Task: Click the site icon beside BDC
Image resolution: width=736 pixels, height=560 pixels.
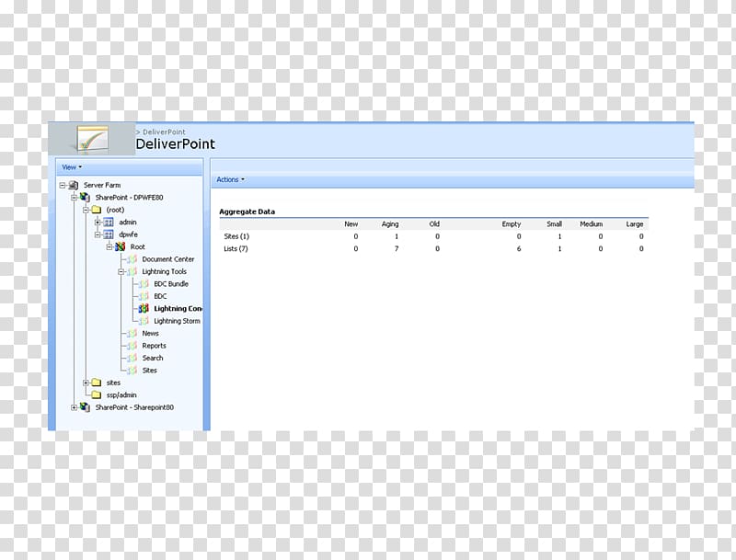Action: point(144,296)
